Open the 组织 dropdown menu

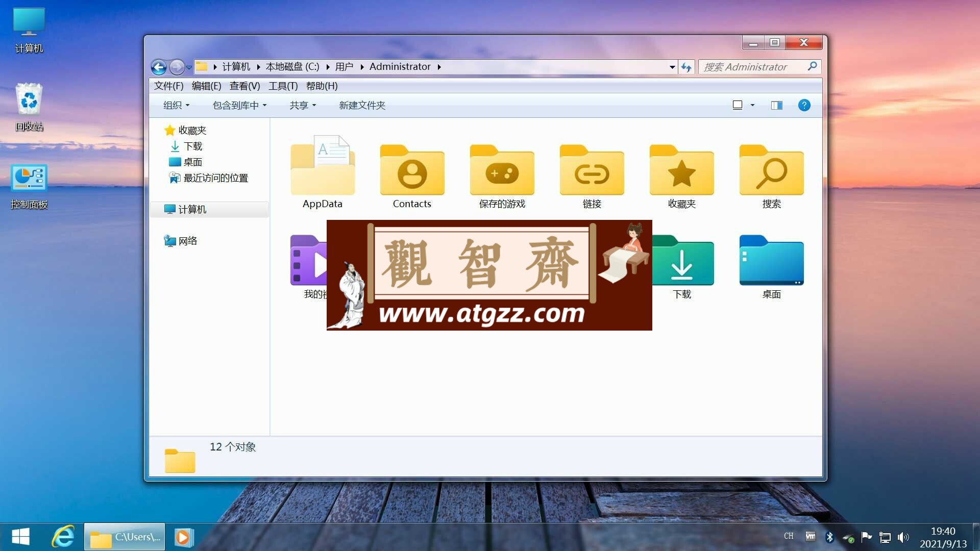pos(176,105)
